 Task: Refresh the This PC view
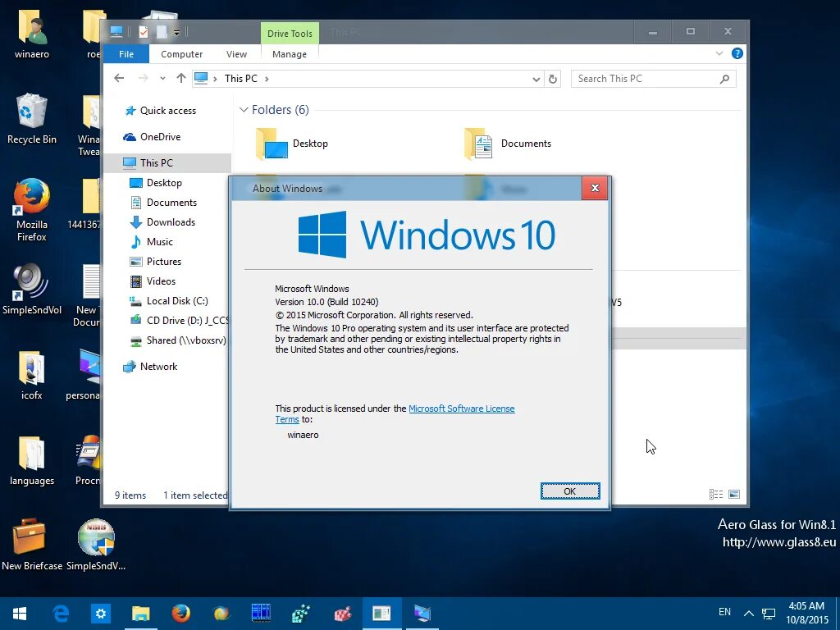click(552, 79)
